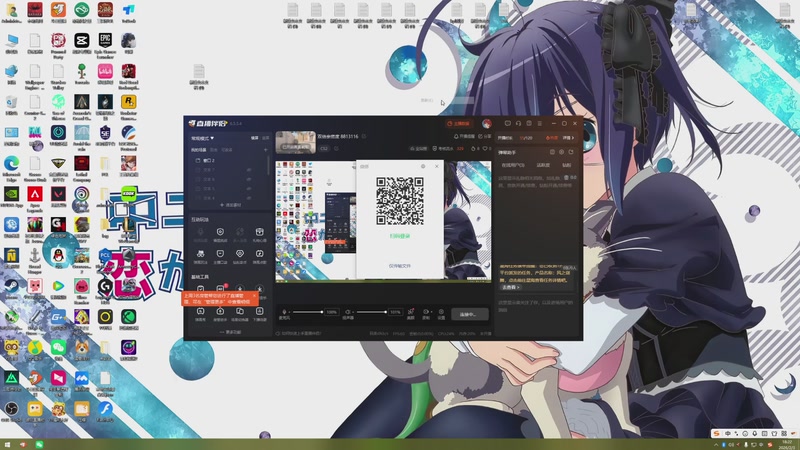Open the basic tool with red badge
The image size is (800, 450).
click(220, 289)
